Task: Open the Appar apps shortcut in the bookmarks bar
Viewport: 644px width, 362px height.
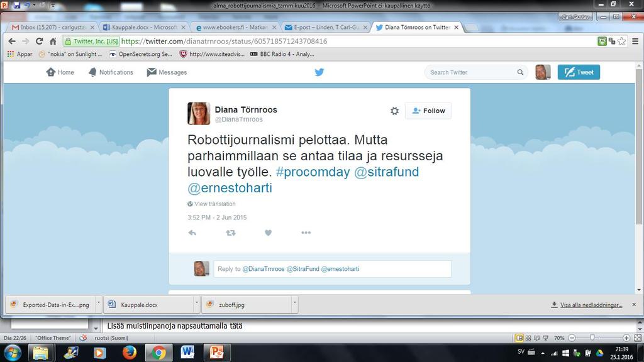Action: [19, 54]
